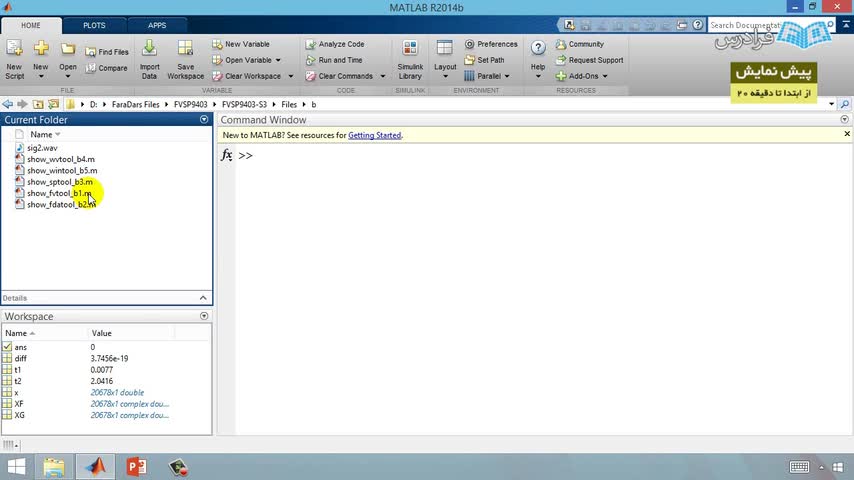The height and width of the screenshot is (480, 854).
Task: Select variable XF in Workspace
Action: [x=19, y=404]
